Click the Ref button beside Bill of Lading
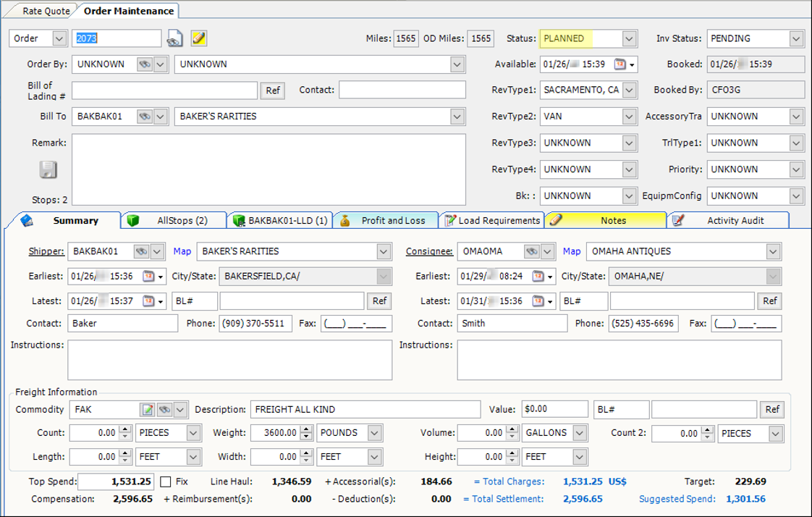This screenshot has width=812, height=517. click(x=273, y=91)
